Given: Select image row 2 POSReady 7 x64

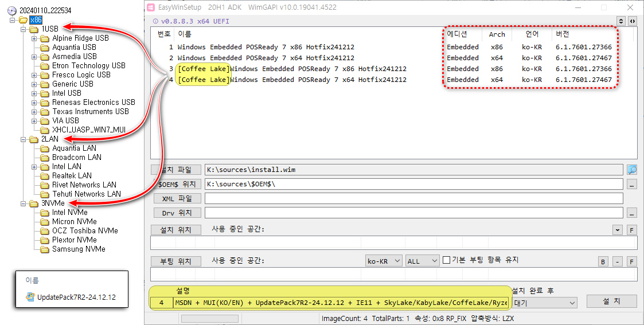Looking at the screenshot, I should tap(266, 58).
